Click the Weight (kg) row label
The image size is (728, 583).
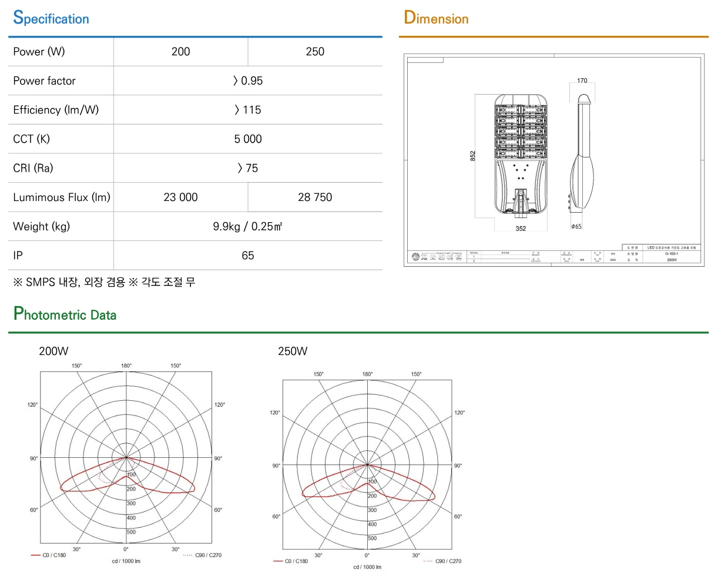[x=41, y=227]
